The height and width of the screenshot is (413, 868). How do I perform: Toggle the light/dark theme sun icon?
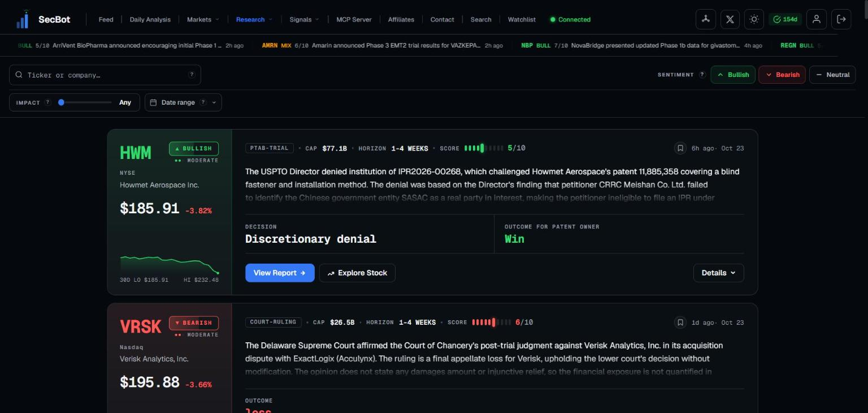(x=754, y=19)
